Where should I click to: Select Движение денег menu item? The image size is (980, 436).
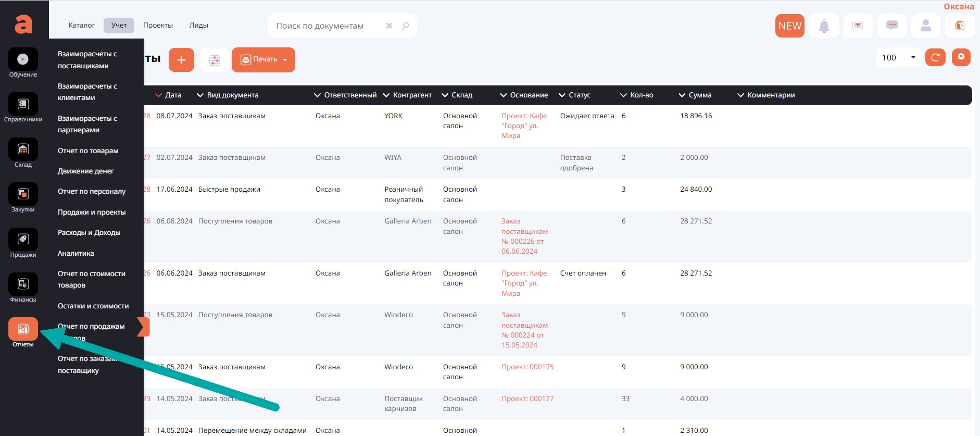pos(86,171)
